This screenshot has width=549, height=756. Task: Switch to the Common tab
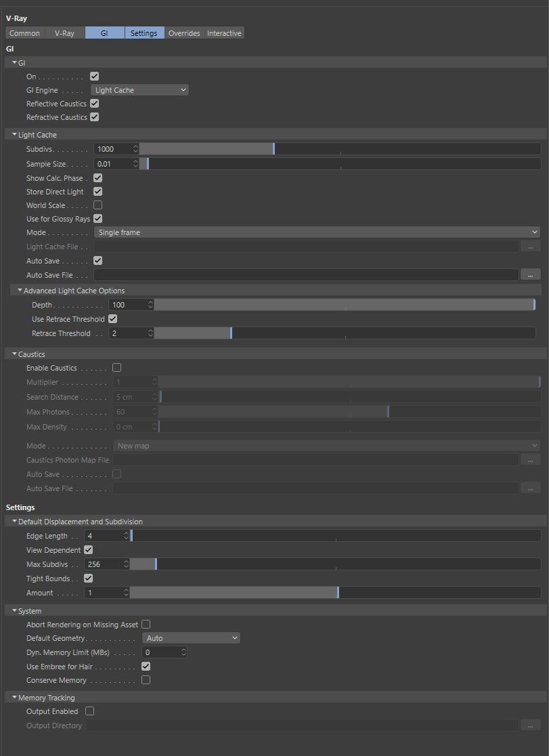click(24, 33)
